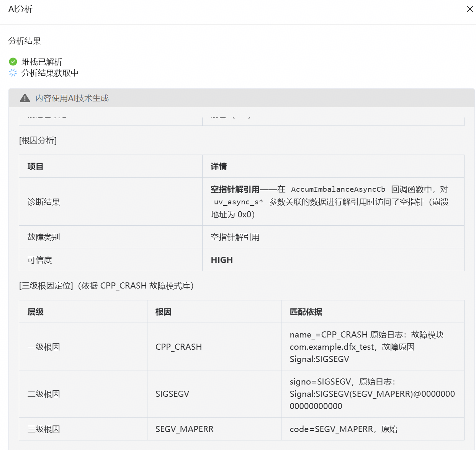
Task: Close the AI分析 dialog
Action: pyautogui.click(x=469, y=9)
